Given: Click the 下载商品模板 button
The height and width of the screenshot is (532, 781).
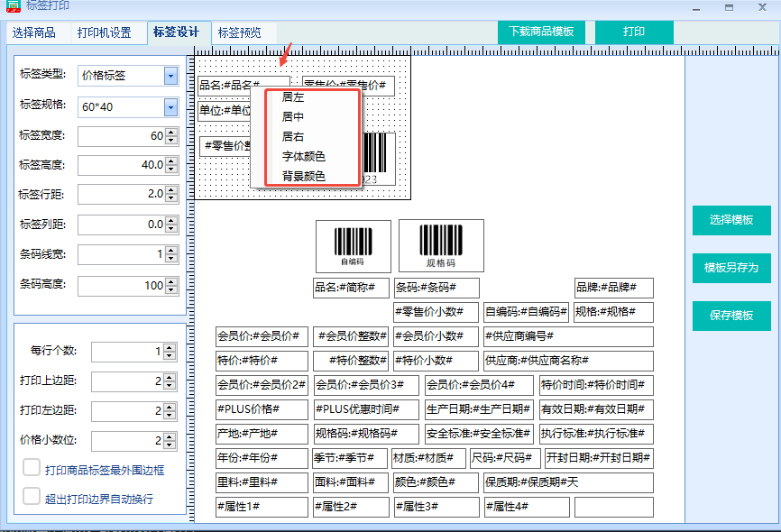Looking at the screenshot, I should [x=541, y=32].
